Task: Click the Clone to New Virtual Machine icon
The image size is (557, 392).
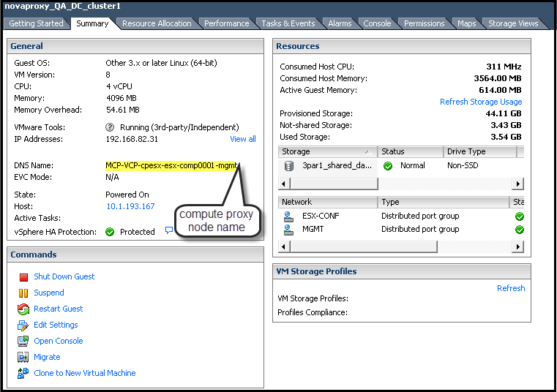Action: pos(22,374)
